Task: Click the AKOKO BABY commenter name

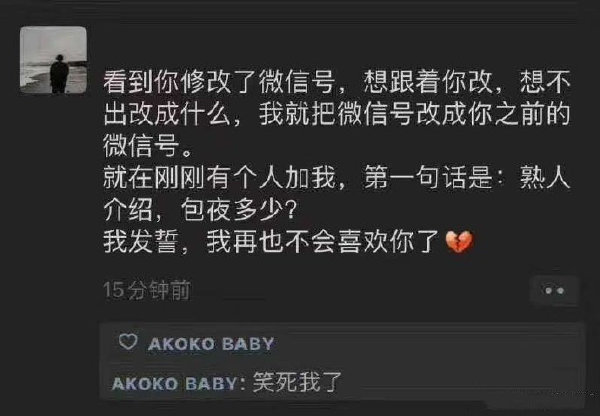Action: pos(176,383)
